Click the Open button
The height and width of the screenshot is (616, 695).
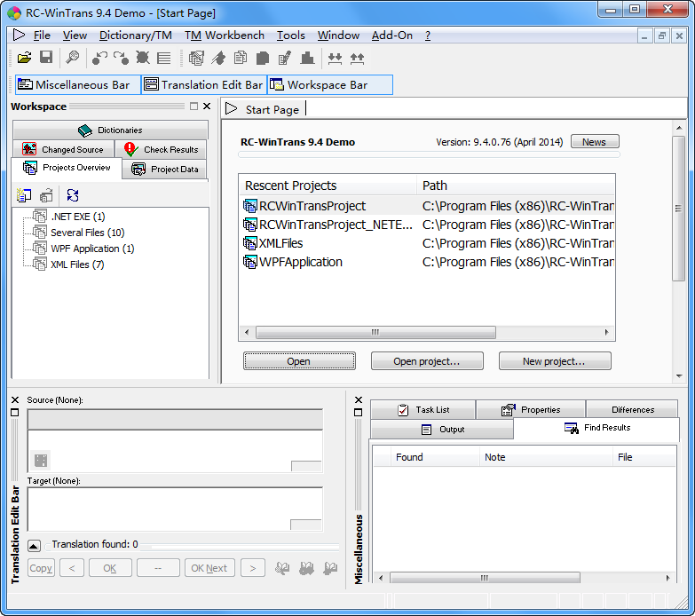(x=299, y=361)
